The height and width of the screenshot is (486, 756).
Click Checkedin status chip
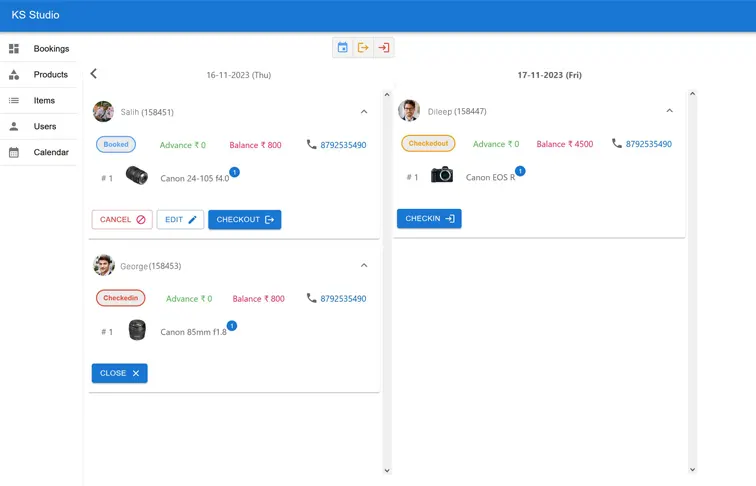point(121,298)
